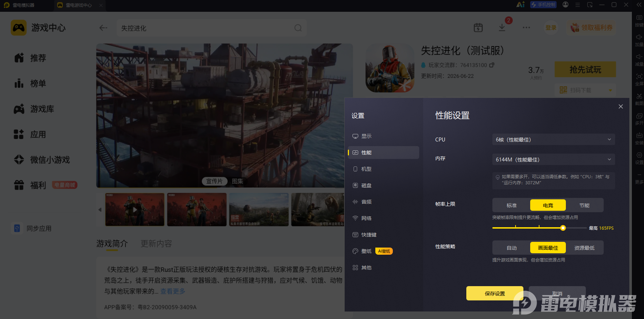Open the downloads icon with badge 2
The width and height of the screenshot is (644, 319).
point(502,28)
